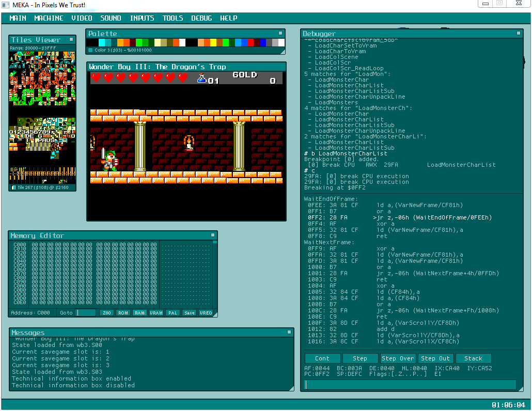Open the VIDEO menu
The height and width of the screenshot is (411, 532).
pos(82,18)
